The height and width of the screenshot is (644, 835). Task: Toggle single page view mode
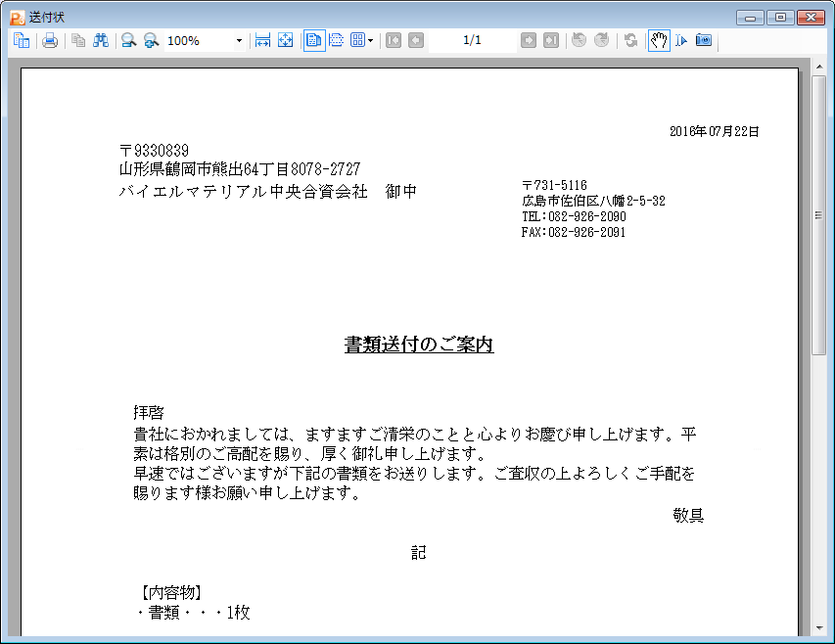tap(314, 40)
